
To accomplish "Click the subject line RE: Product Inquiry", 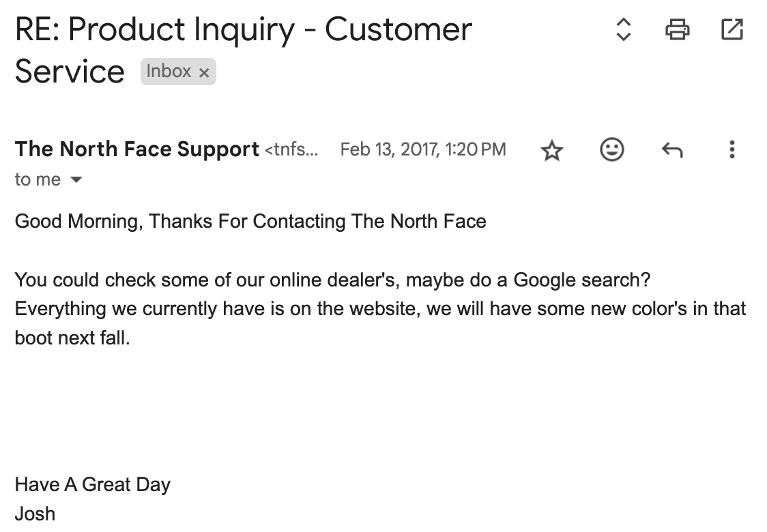I will 244,50.
